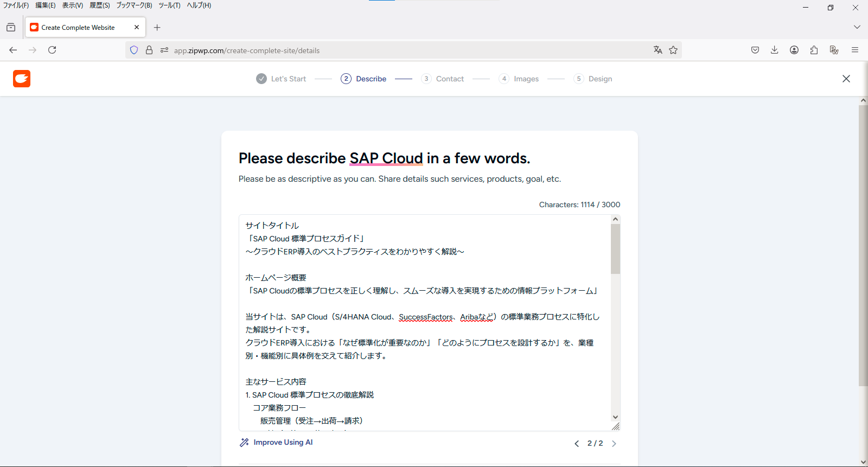Open the 表示(V) menu
The height and width of the screenshot is (467, 868).
(73, 5)
